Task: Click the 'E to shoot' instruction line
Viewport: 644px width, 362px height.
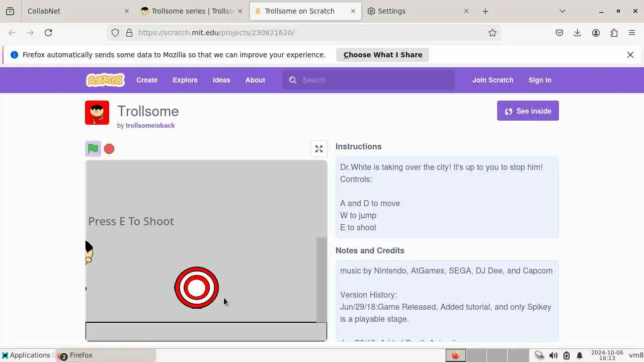Action: [358, 227]
